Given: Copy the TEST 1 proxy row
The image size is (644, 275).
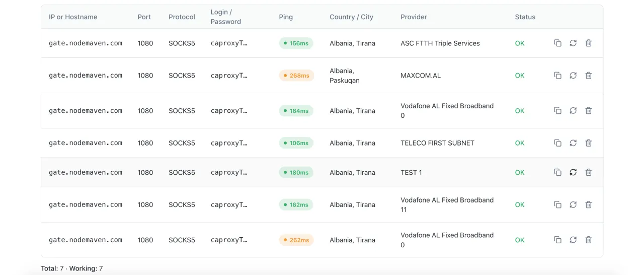Looking at the screenshot, I should (557, 172).
